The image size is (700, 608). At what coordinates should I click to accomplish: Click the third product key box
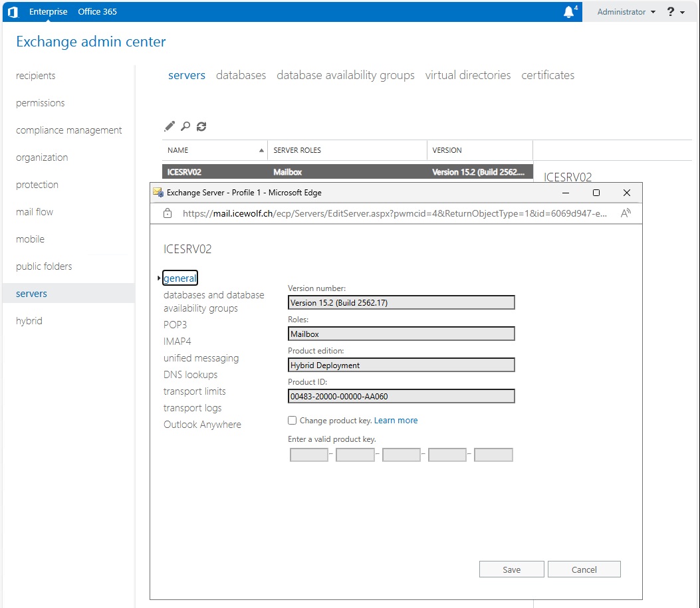[402, 455]
